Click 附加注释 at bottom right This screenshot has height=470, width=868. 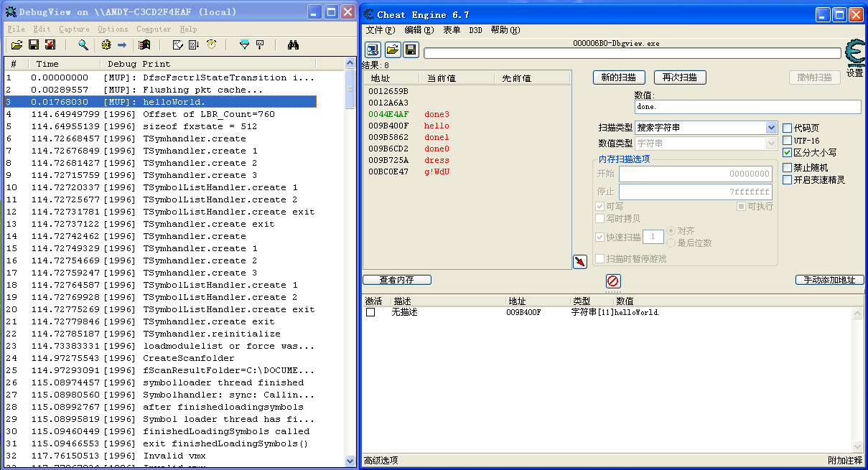pyautogui.click(x=845, y=461)
